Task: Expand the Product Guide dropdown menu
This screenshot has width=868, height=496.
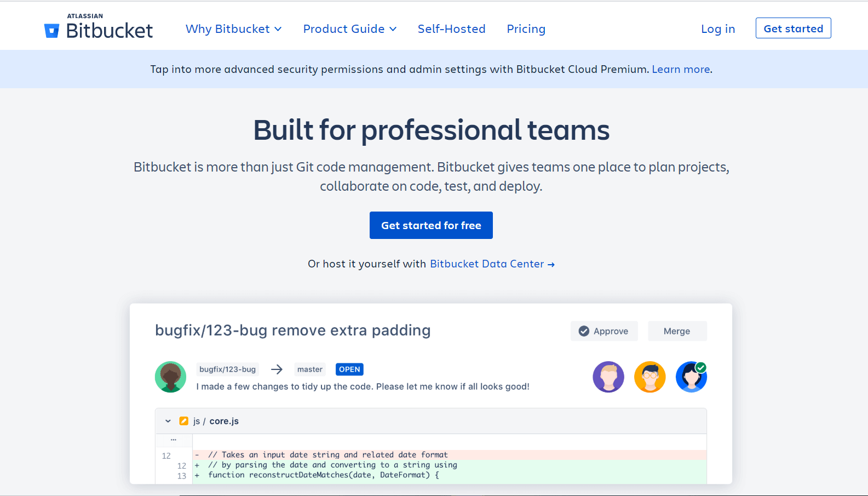Action: pyautogui.click(x=350, y=29)
